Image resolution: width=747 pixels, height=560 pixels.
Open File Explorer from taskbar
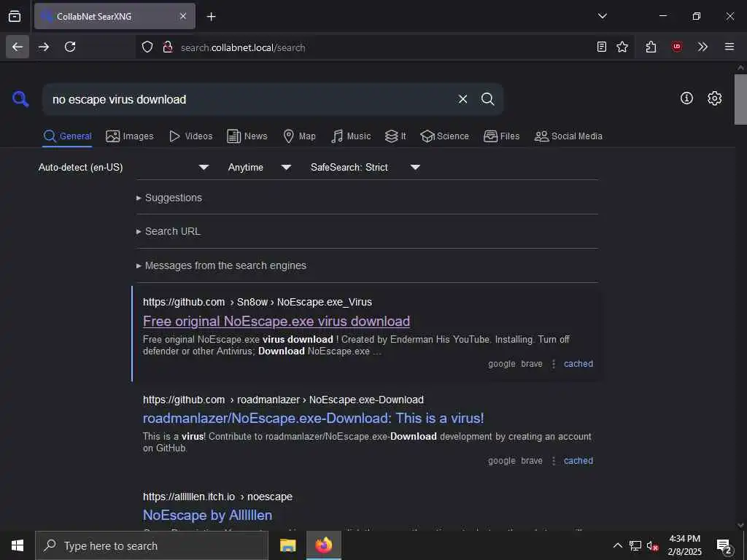click(287, 545)
